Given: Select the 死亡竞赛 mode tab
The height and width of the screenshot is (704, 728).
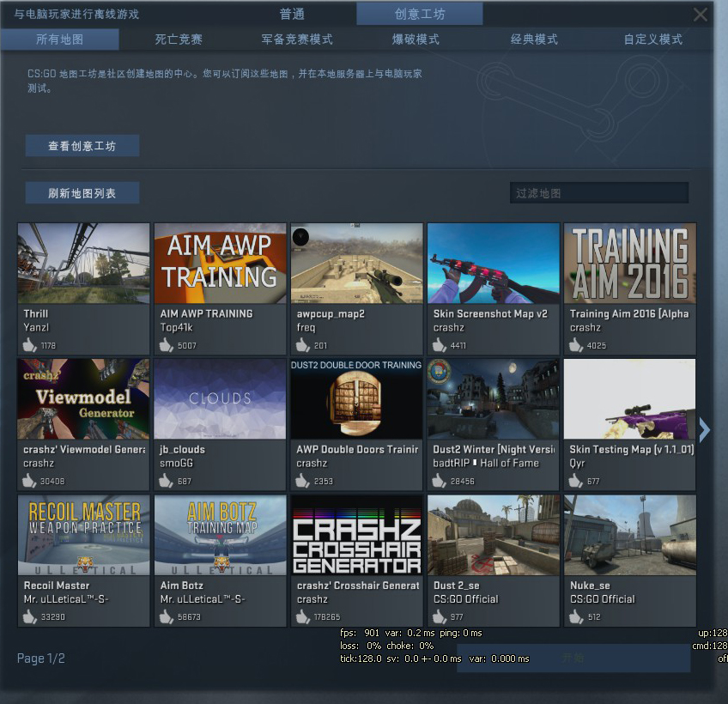Looking at the screenshot, I should tap(179, 39).
